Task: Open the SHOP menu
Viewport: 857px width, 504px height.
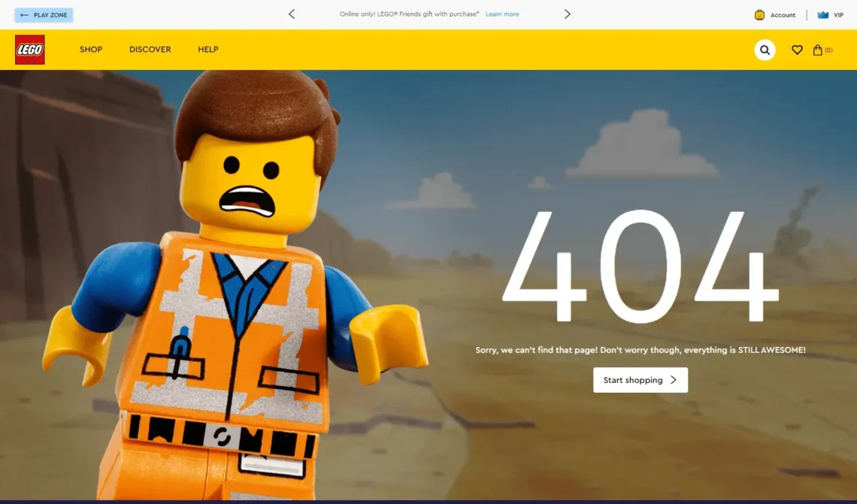Action: (x=91, y=50)
